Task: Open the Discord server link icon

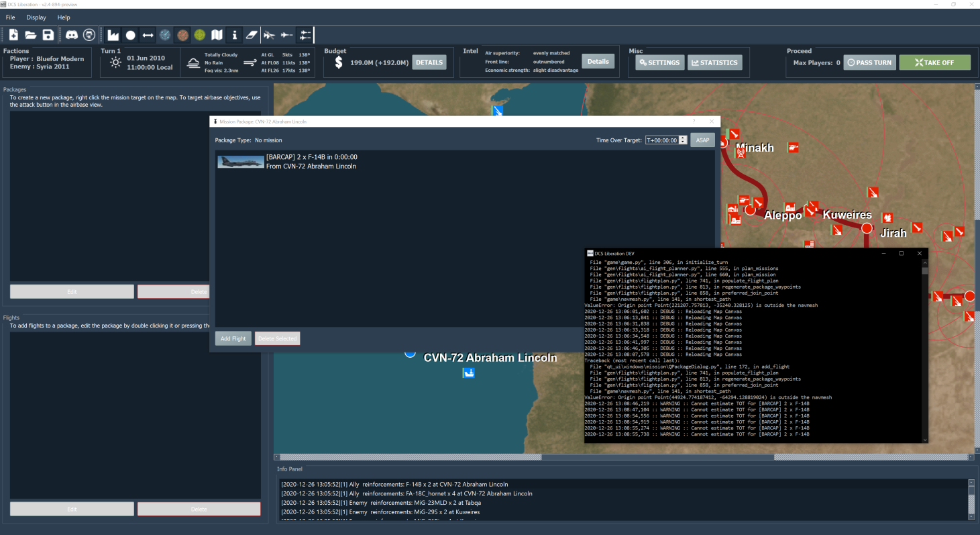Action: [x=71, y=35]
